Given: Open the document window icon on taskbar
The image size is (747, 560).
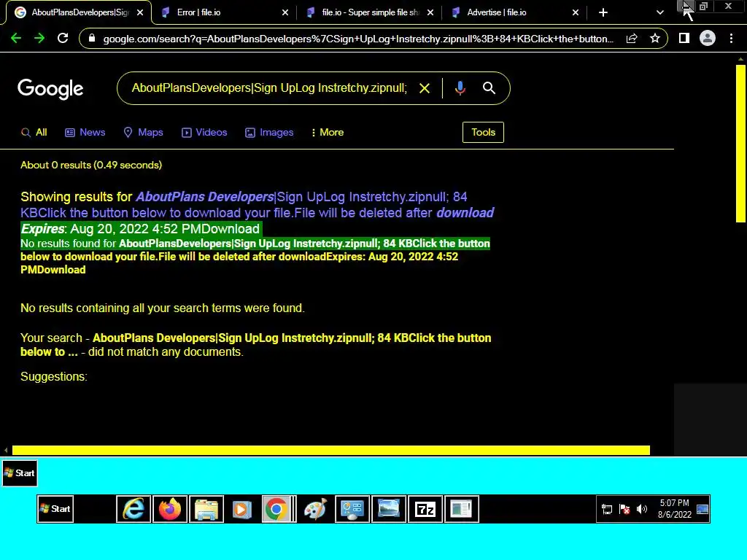Looking at the screenshot, I should click(x=461, y=509).
